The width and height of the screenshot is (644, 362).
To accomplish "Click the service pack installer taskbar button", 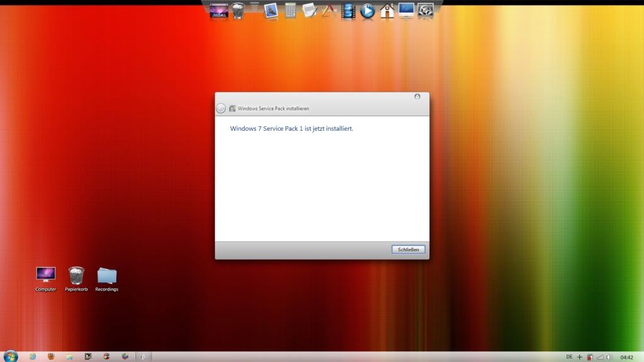I will [143, 357].
